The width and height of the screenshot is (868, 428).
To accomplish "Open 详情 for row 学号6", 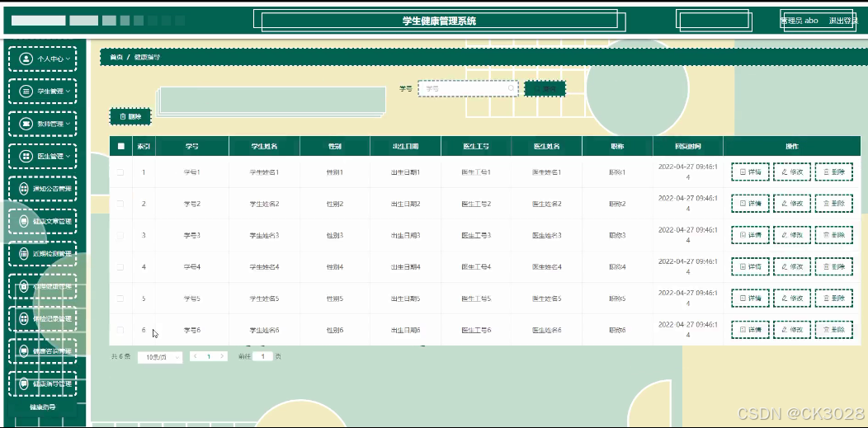I will point(750,330).
